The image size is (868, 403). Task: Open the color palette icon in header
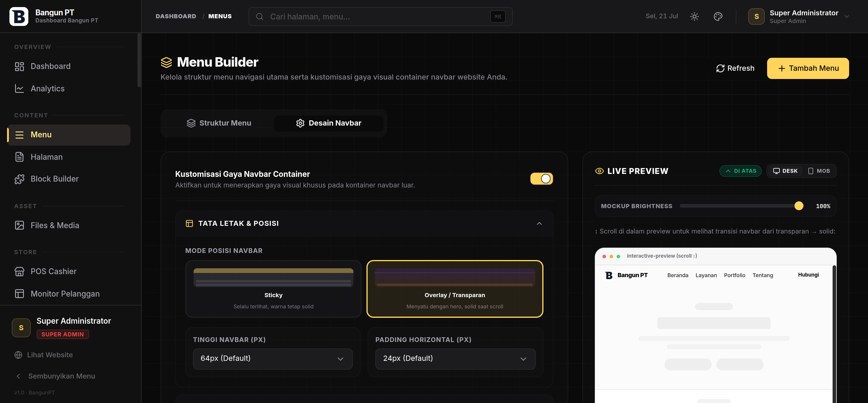(x=718, y=16)
